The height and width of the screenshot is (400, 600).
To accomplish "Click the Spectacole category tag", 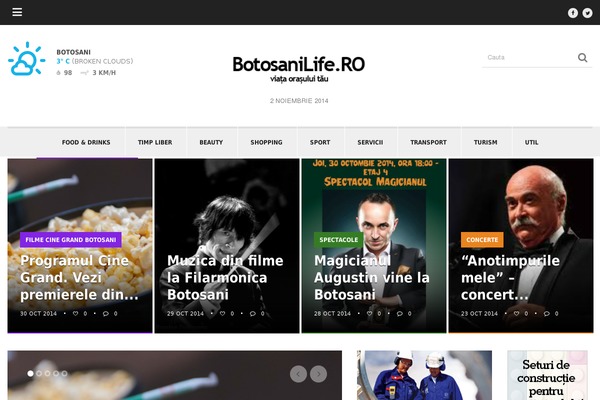I will (x=339, y=240).
